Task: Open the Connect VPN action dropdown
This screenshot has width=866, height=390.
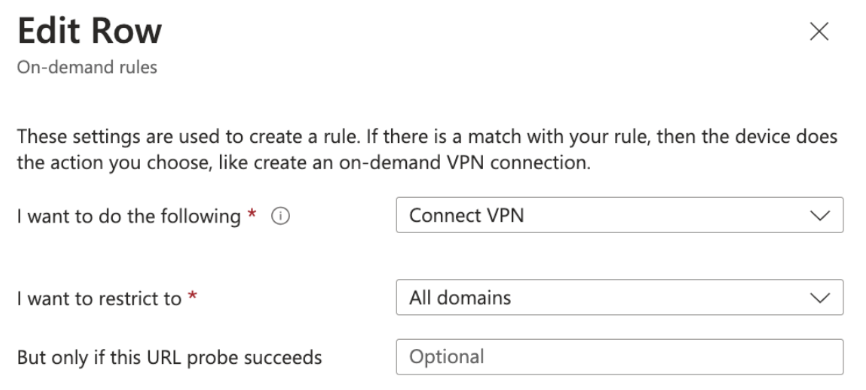Action: point(619,215)
